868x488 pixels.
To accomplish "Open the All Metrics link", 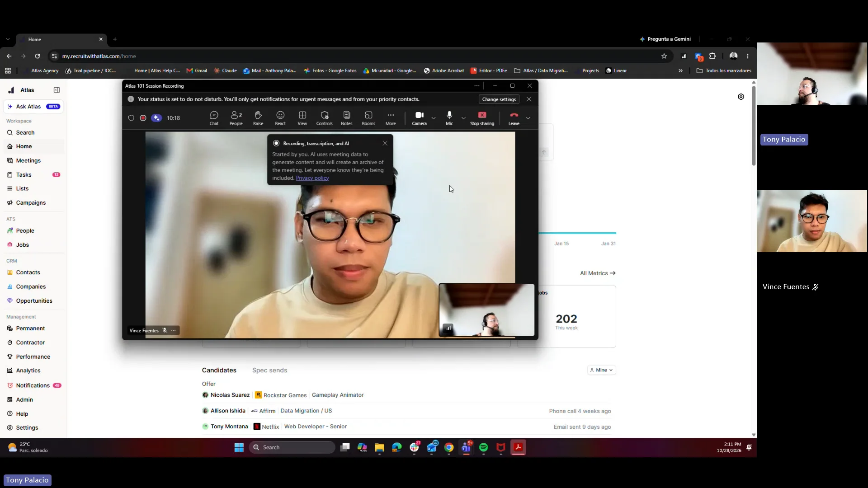I will pyautogui.click(x=598, y=273).
